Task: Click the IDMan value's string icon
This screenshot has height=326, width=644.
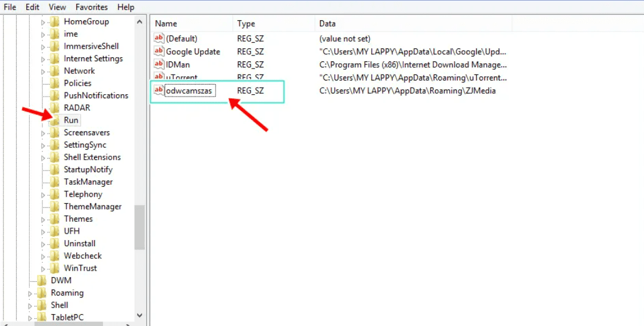Action: [x=159, y=64]
